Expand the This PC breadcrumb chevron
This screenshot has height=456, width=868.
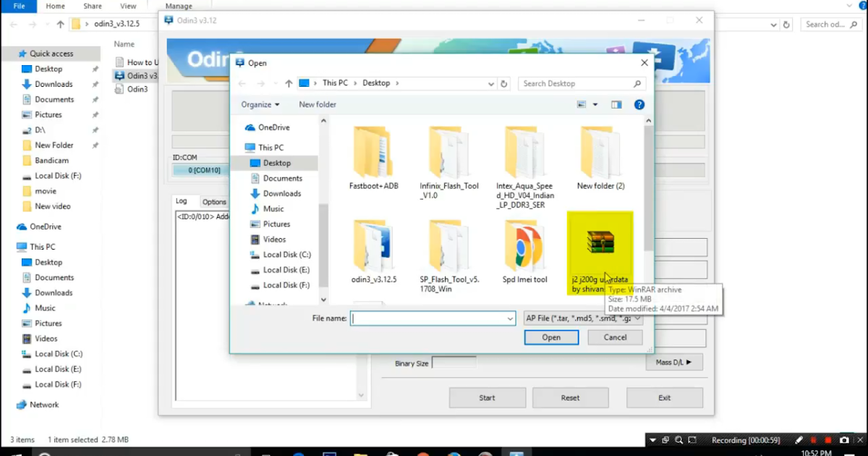[355, 83]
